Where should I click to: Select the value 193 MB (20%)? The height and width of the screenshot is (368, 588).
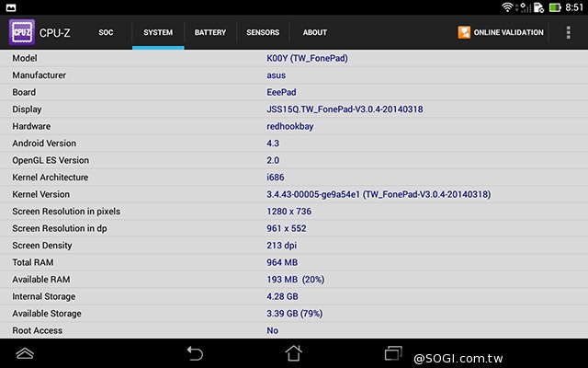tap(296, 280)
